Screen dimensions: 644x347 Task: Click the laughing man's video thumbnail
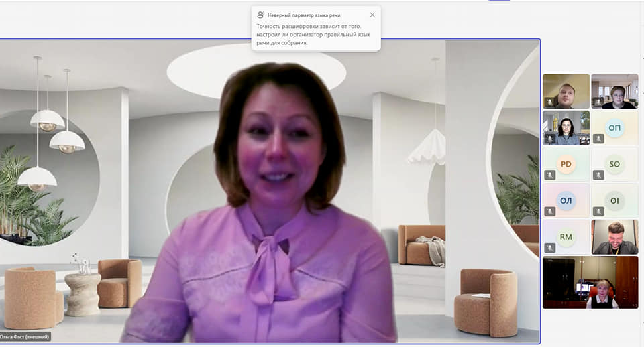614,236
